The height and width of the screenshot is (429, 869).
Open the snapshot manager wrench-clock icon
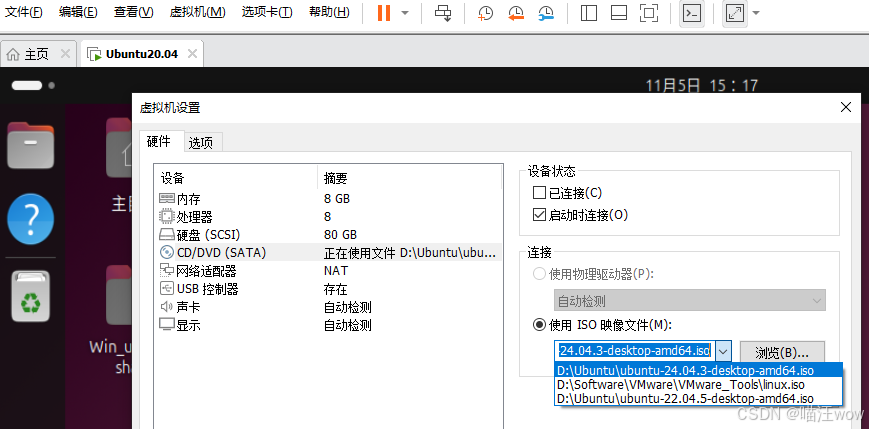tap(546, 13)
